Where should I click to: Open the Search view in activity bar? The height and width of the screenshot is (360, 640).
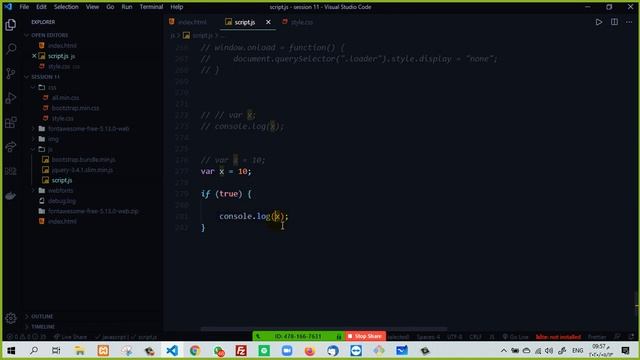(11, 49)
